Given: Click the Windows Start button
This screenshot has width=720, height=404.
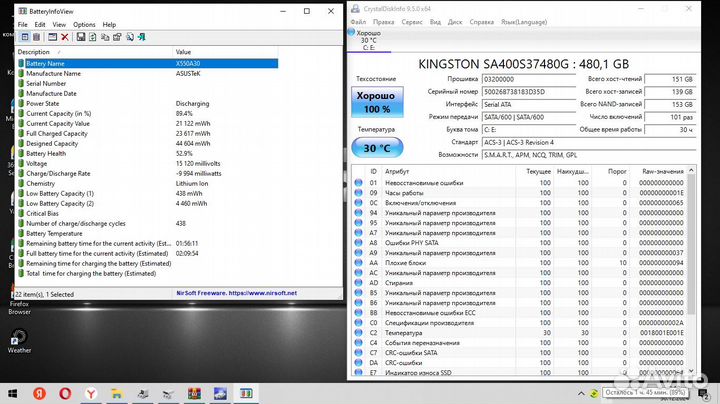Looking at the screenshot, I should click(14, 392).
